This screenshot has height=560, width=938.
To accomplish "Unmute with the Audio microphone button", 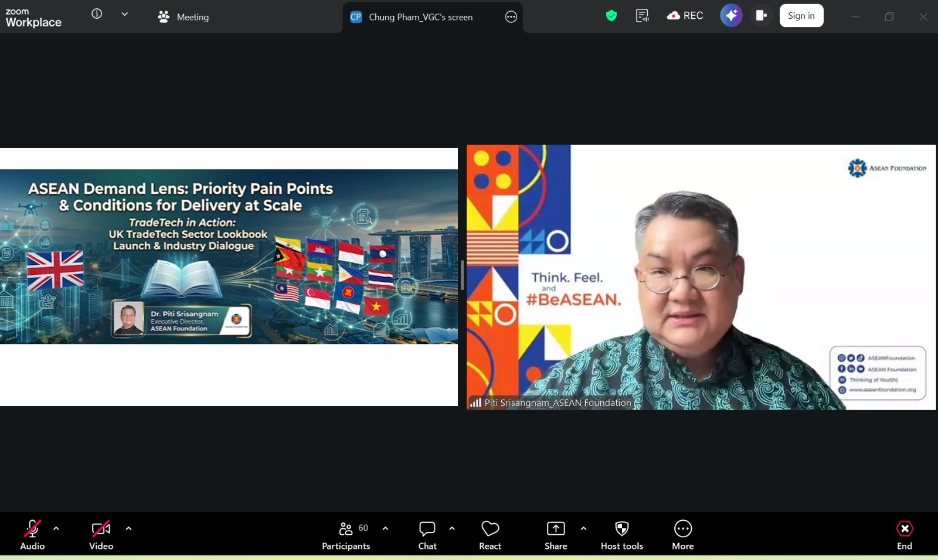I will 32,535.
